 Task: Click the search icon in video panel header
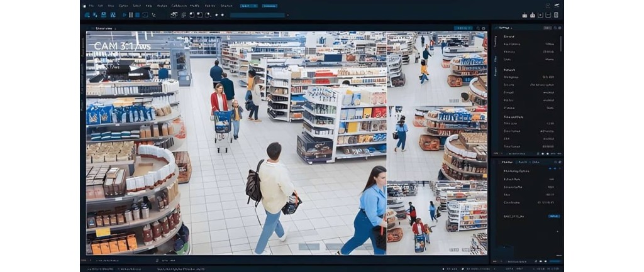pyautogui.click(x=479, y=28)
